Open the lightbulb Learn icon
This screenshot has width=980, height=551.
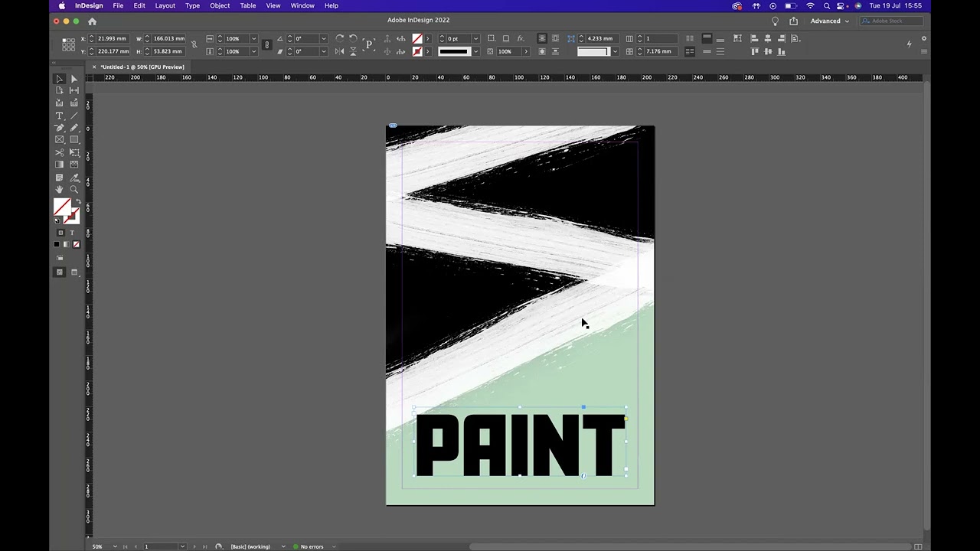click(x=775, y=21)
